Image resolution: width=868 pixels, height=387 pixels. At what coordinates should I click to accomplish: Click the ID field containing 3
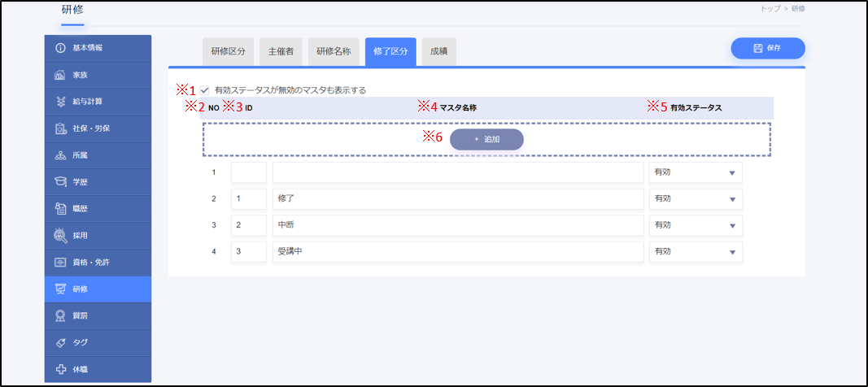pos(249,252)
